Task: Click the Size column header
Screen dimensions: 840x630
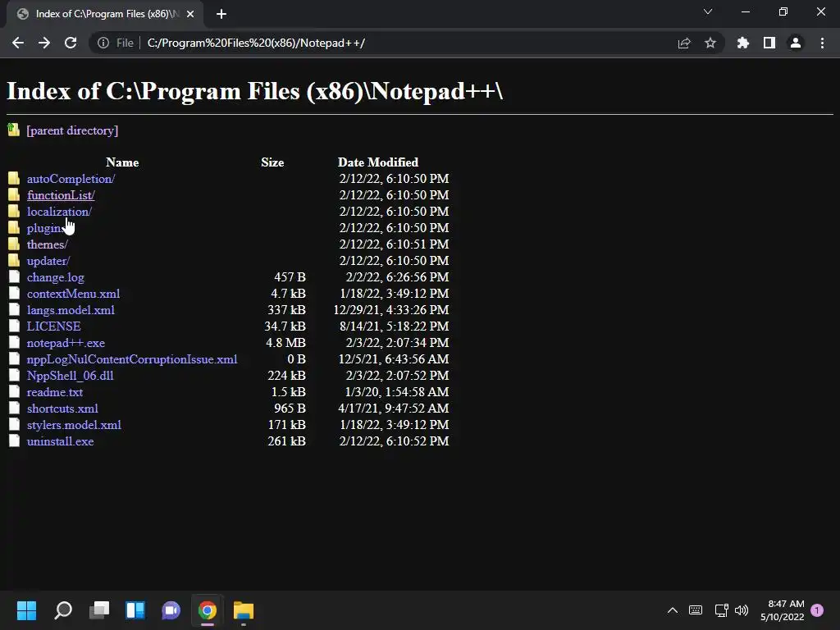Action: tap(272, 162)
